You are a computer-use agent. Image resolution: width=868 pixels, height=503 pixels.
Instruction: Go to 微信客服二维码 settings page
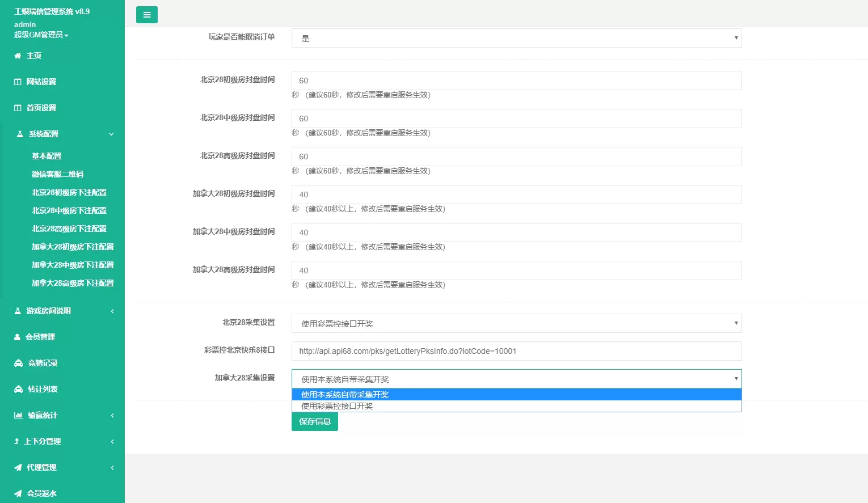[57, 174]
